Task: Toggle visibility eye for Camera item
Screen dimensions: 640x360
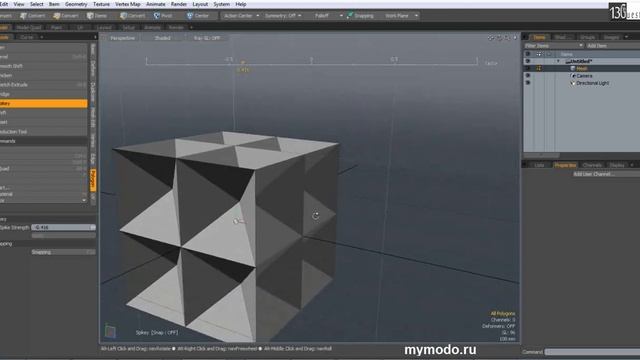Action: click(528, 76)
